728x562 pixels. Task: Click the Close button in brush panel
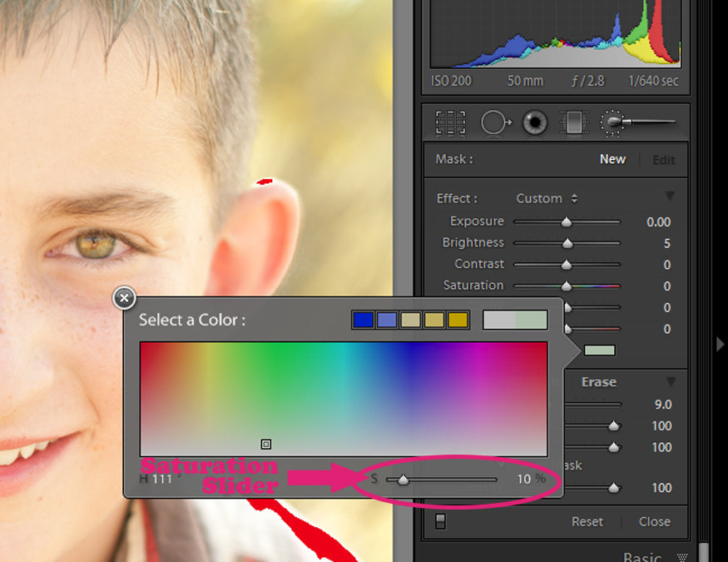point(654,521)
